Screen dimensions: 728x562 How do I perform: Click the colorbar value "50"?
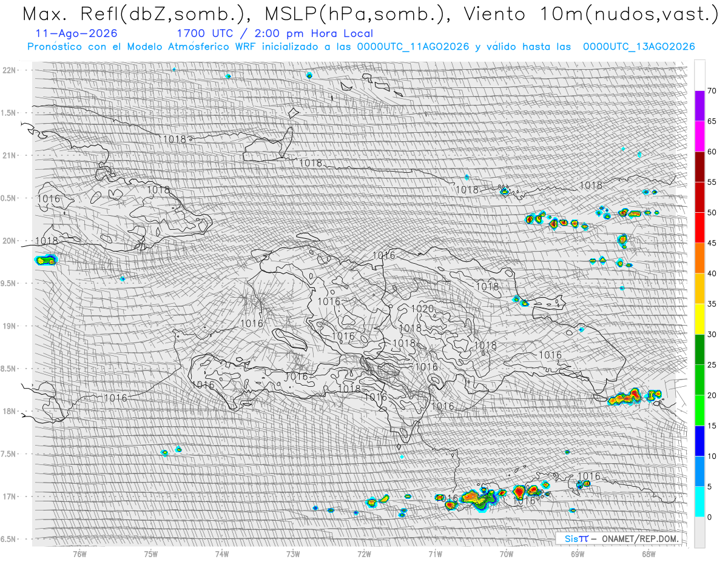712,213
